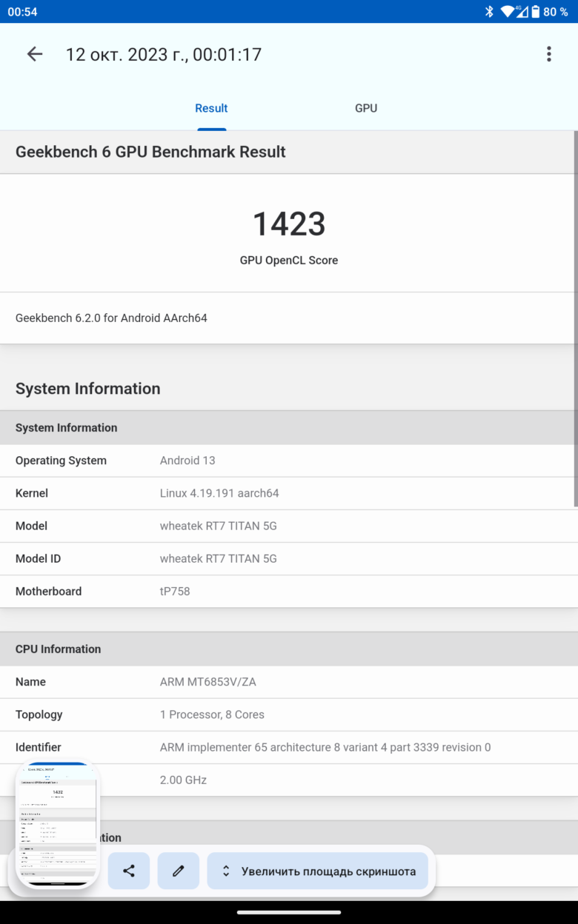Tap the Wi-Fi status icon
The image size is (578, 924).
coord(508,12)
